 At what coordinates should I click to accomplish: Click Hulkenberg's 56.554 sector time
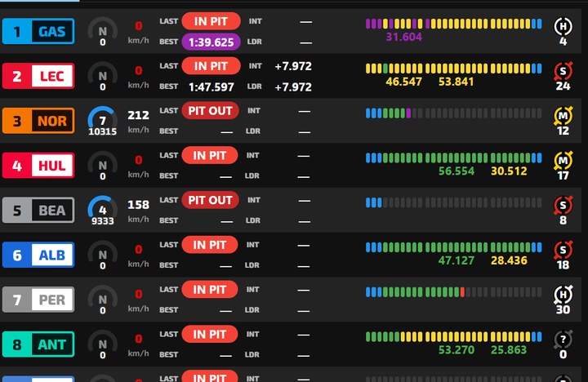coord(457,171)
